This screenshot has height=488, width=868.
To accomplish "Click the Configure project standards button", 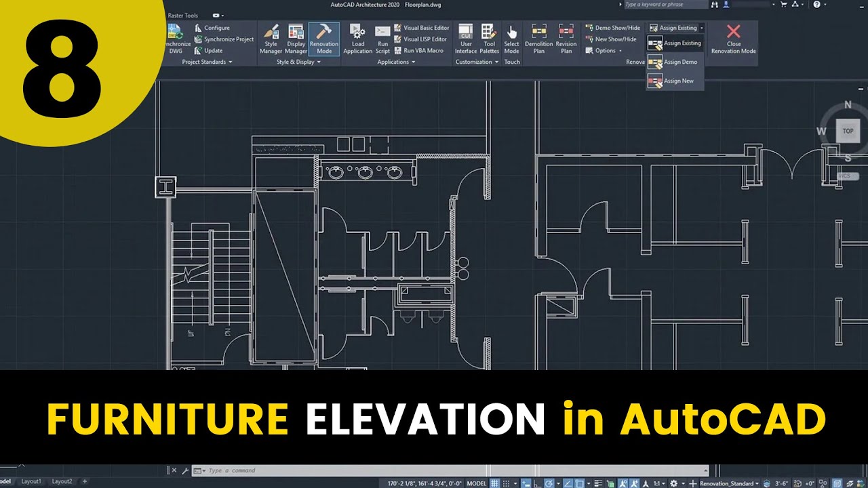I will [x=212, y=28].
